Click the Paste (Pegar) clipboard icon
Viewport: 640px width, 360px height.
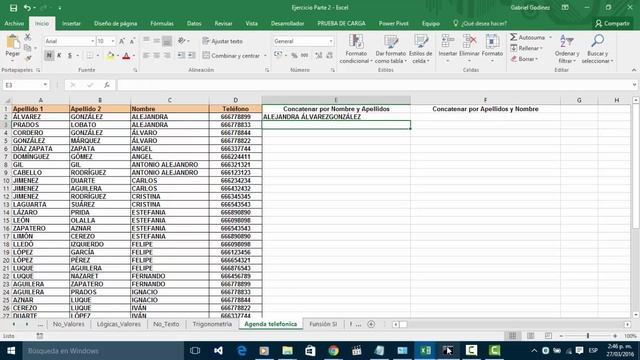[13, 42]
